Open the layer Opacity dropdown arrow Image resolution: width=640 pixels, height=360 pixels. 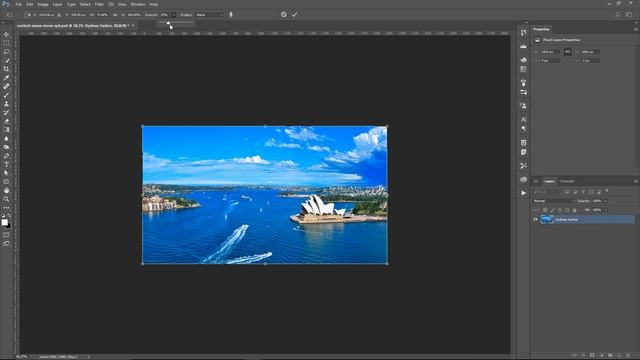(605, 201)
